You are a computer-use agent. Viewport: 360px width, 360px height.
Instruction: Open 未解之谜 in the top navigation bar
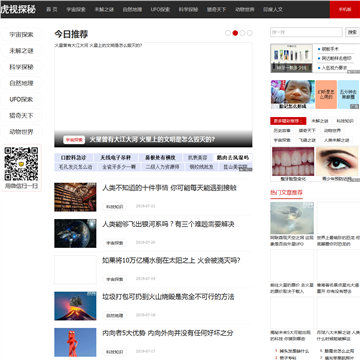[104, 9]
